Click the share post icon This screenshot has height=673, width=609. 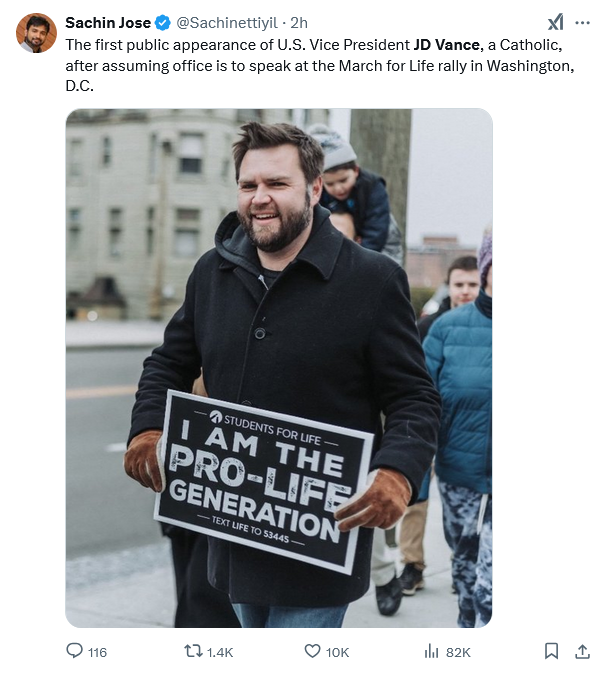coord(582,651)
